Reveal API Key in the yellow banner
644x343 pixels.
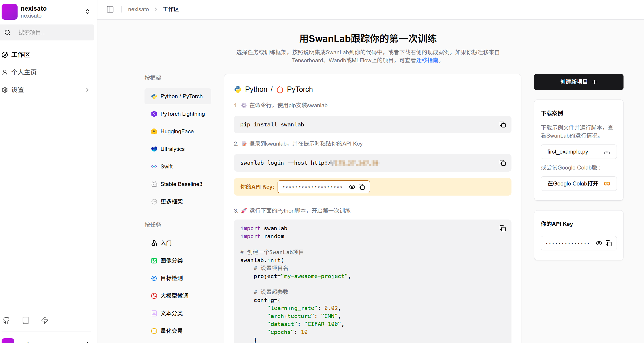352,187
